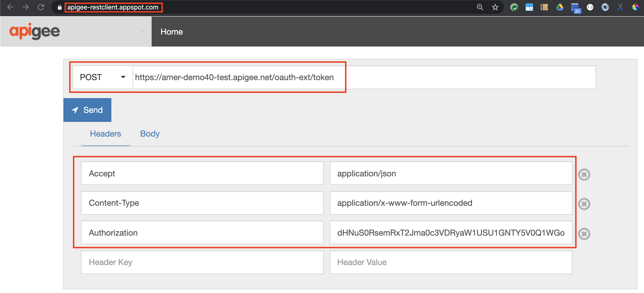The image size is (644, 293).
Task: Remove the Accept header row
Action: 584,174
